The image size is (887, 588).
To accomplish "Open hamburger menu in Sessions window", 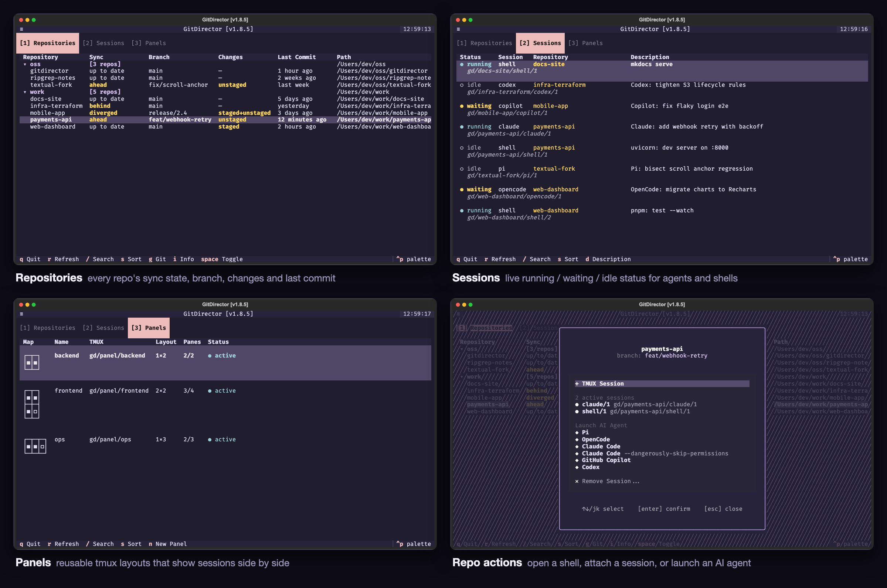I will (458, 29).
